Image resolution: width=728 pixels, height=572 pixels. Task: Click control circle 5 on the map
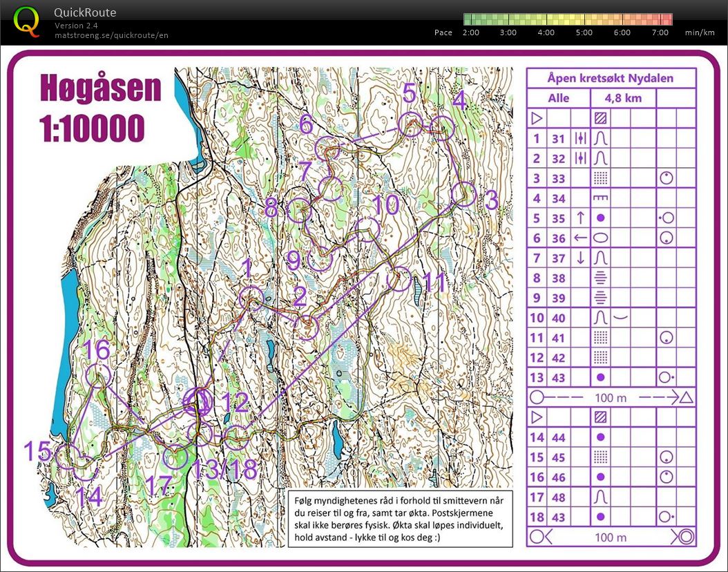(x=412, y=124)
